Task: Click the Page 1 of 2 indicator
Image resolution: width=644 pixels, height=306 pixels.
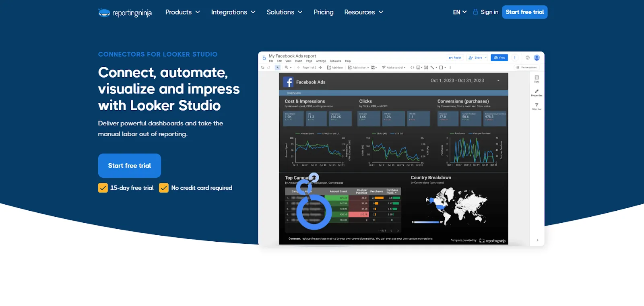Action: point(310,68)
